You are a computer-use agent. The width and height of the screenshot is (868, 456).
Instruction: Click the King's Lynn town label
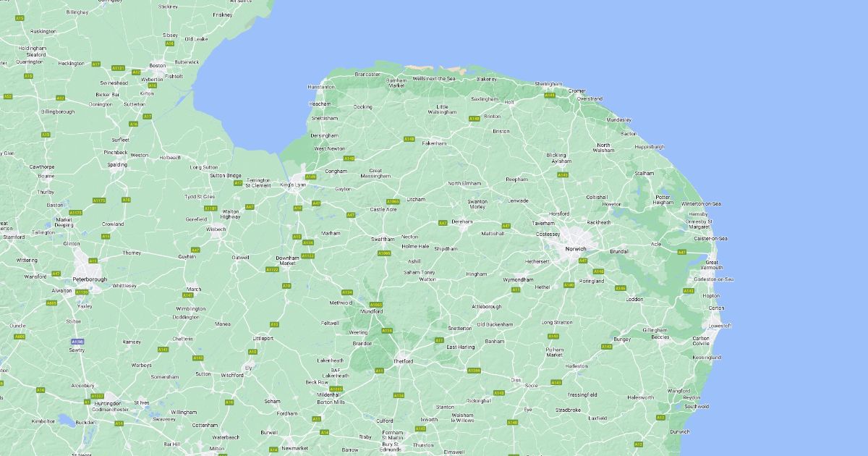coord(294,185)
